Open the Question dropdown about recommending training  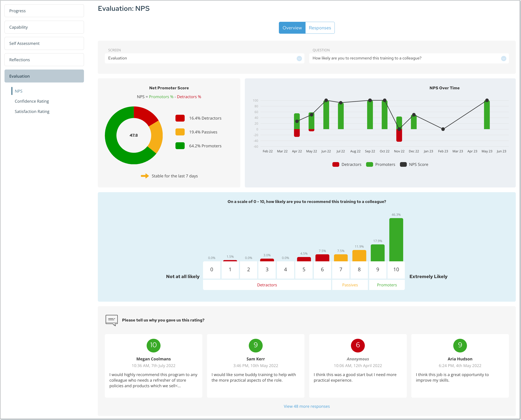(409, 58)
